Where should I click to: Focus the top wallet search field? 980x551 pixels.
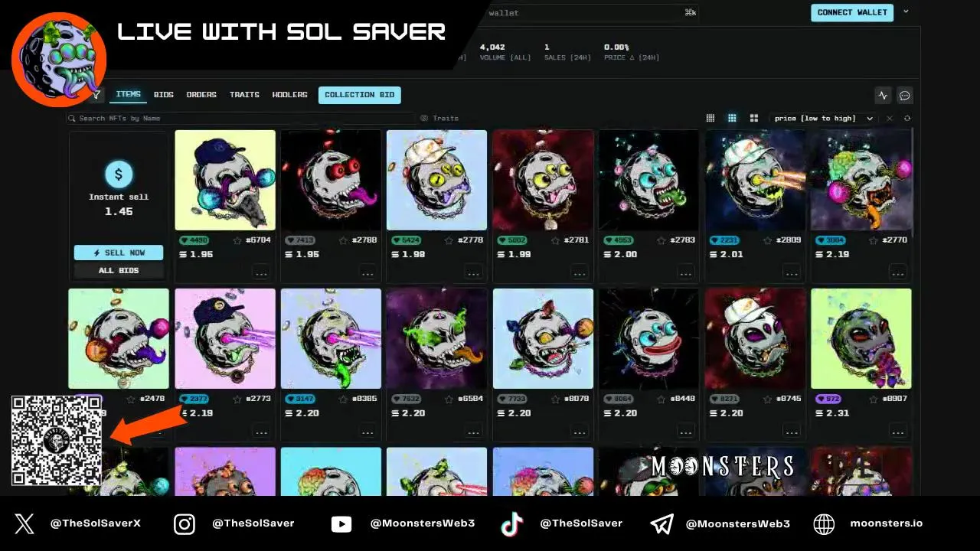coord(591,12)
